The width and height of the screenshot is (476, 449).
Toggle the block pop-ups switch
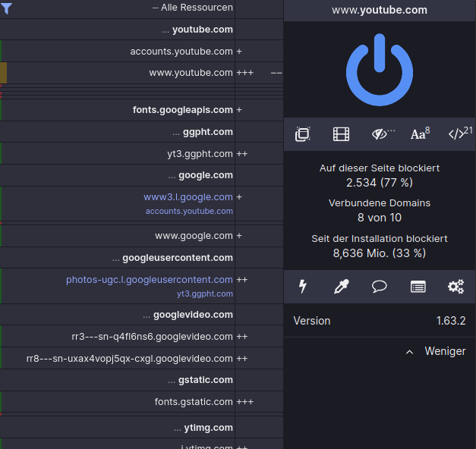tap(303, 134)
